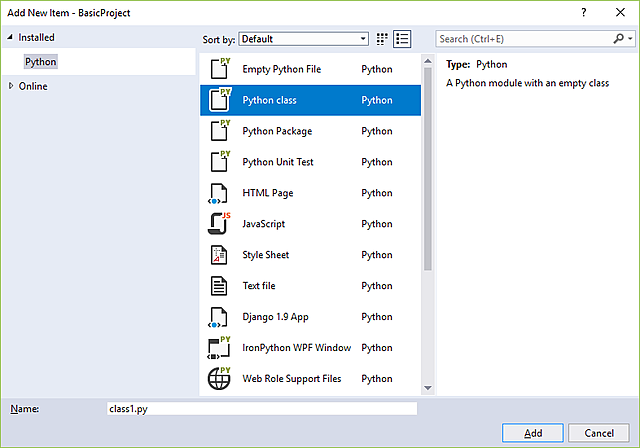
Task: Click the Python type cell in Text file row
Action: click(x=377, y=286)
